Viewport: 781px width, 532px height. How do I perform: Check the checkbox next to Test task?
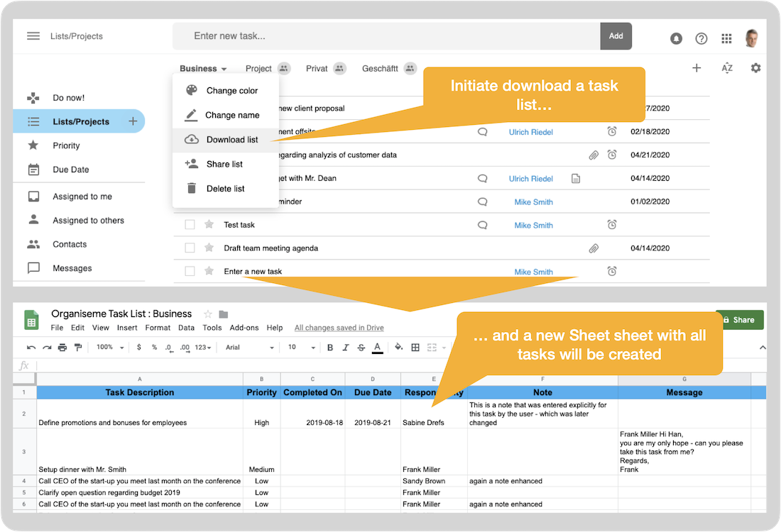(190, 225)
